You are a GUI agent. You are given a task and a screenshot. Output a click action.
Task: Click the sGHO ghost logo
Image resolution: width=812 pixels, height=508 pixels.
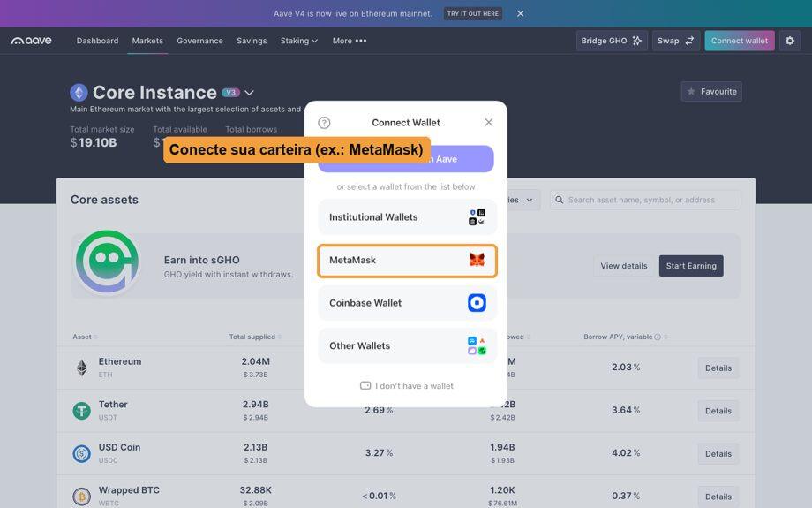[x=107, y=262]
